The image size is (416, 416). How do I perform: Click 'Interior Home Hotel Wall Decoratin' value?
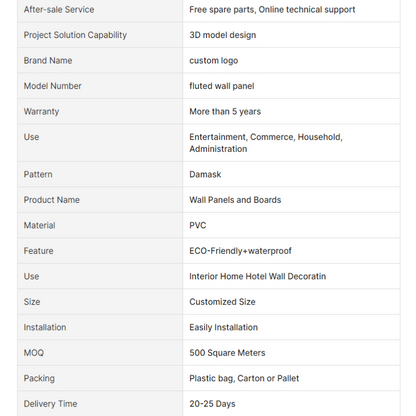point(258,276)
